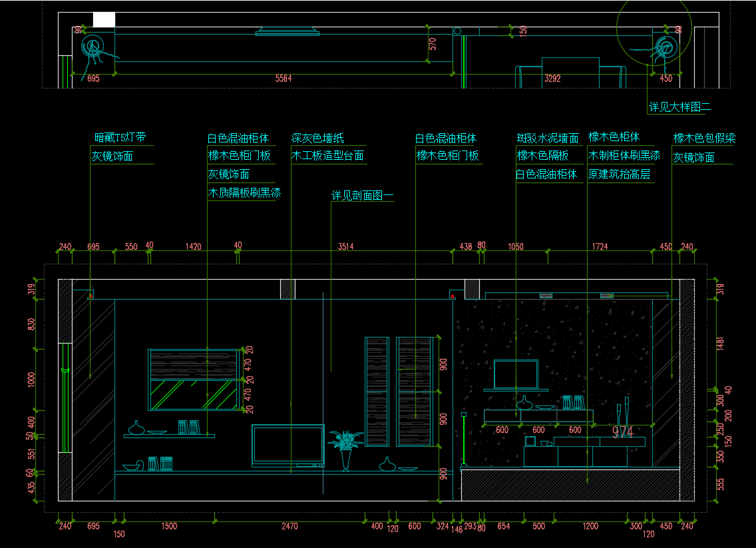The height and width of the screenshot is (548, 756).
Task: Select the 1000 vertical dimension text
Action: coord(31,379)
